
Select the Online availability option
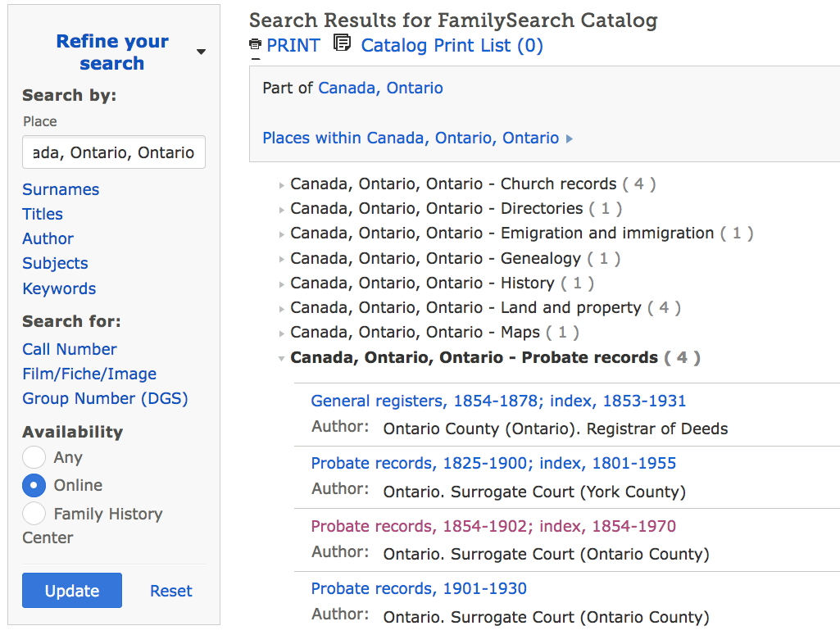tap(34, 485)
